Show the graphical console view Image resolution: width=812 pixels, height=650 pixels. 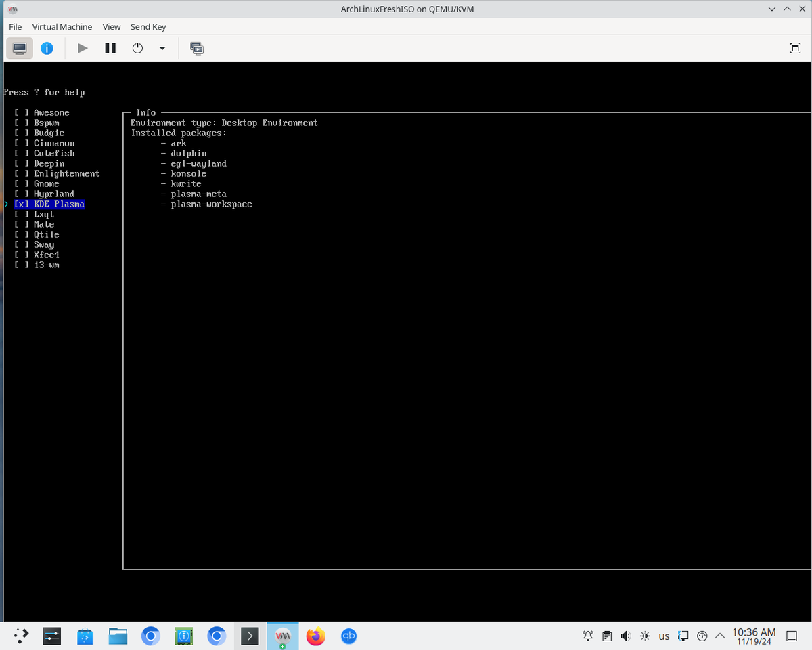20,48
